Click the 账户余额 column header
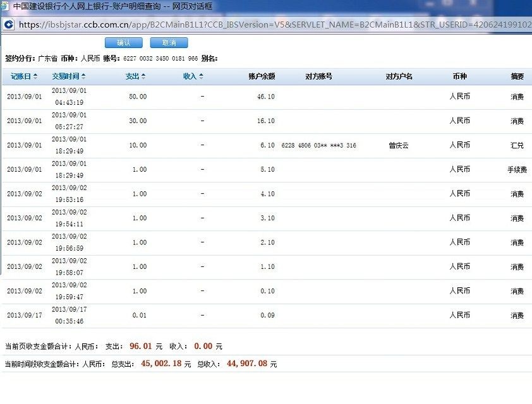532x404 pixels. coord(261,76)
